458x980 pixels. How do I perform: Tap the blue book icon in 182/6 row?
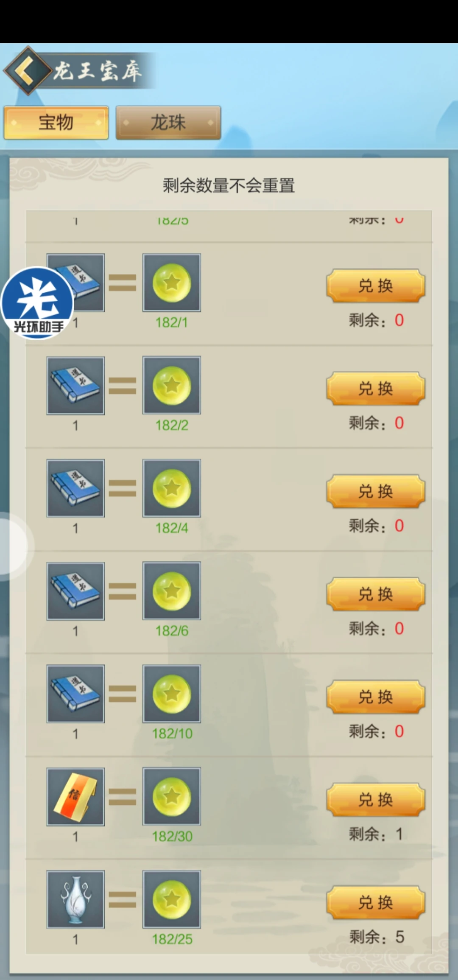point(75,591)
